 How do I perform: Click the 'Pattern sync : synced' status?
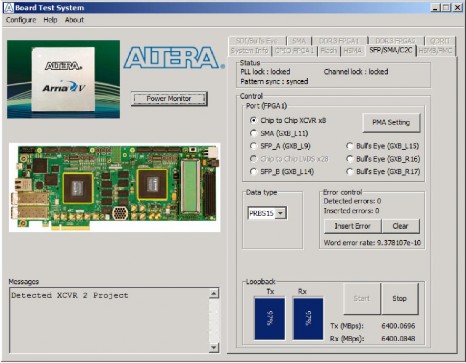(274, 81)
